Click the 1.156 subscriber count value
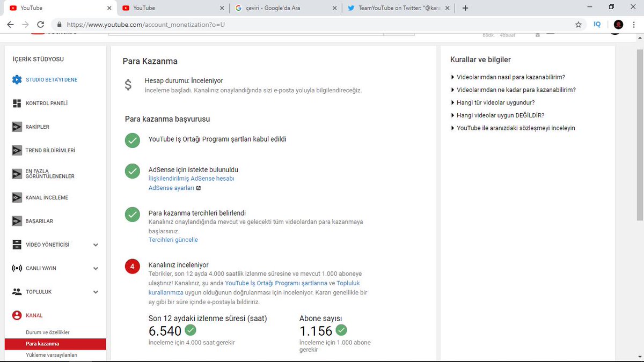644x362 pixels. [316, 331]
